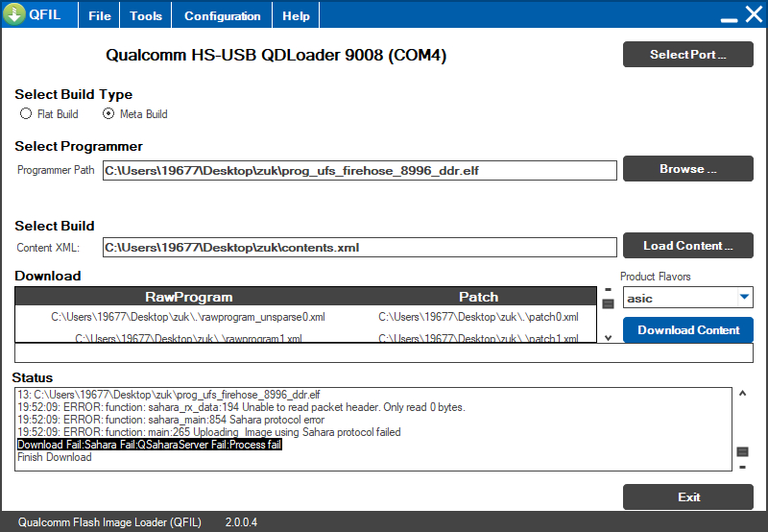Click the Content XML path field
768x532 pixels.
click(x=359, y=248)
